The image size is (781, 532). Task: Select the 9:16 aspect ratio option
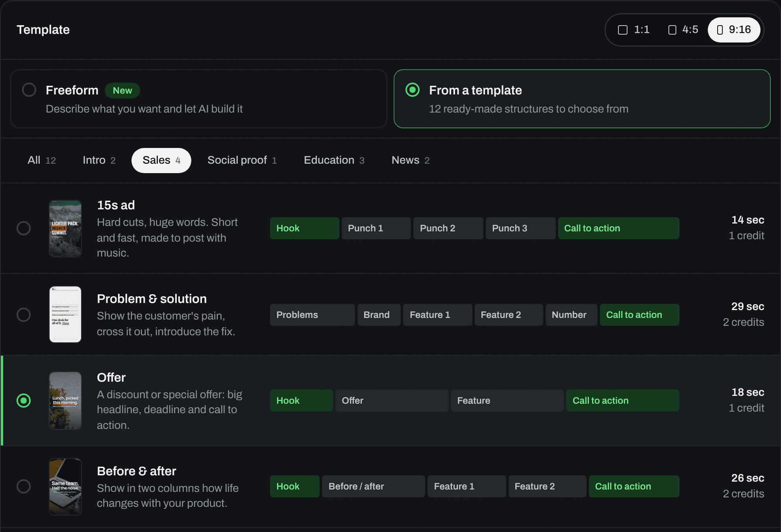734,30
